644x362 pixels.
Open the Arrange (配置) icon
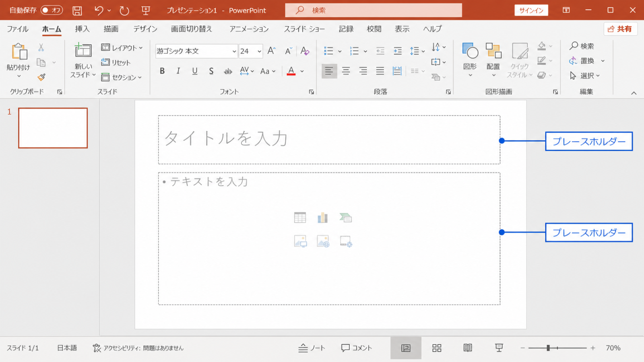pyautogui.click(x=493, y=51)
